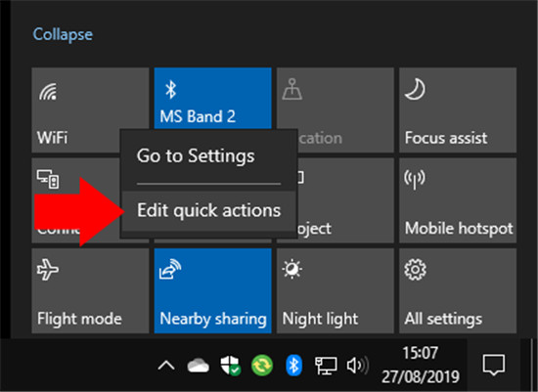Open Windows Security shield tray icon

click(230, 366)
